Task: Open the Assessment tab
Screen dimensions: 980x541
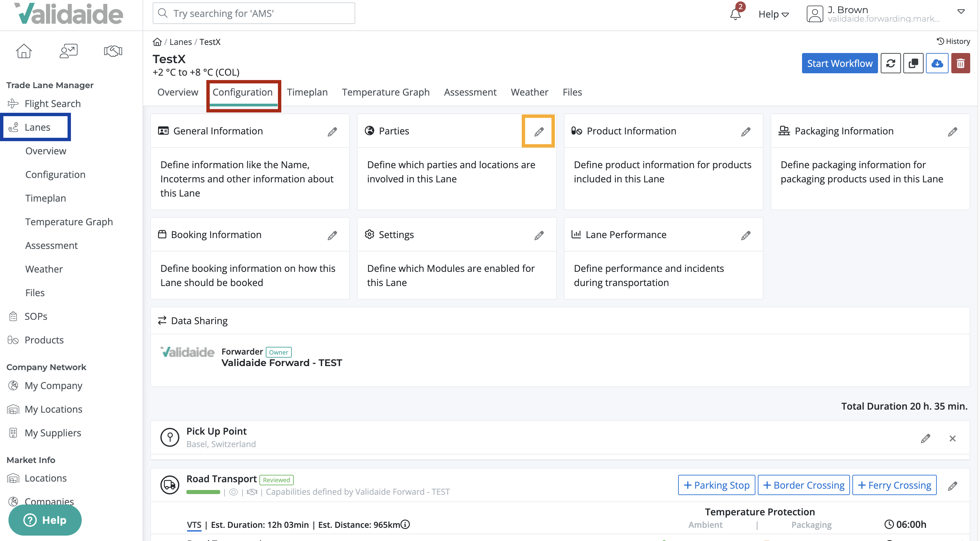Action: pyautogui.click(x=470, y=92)
